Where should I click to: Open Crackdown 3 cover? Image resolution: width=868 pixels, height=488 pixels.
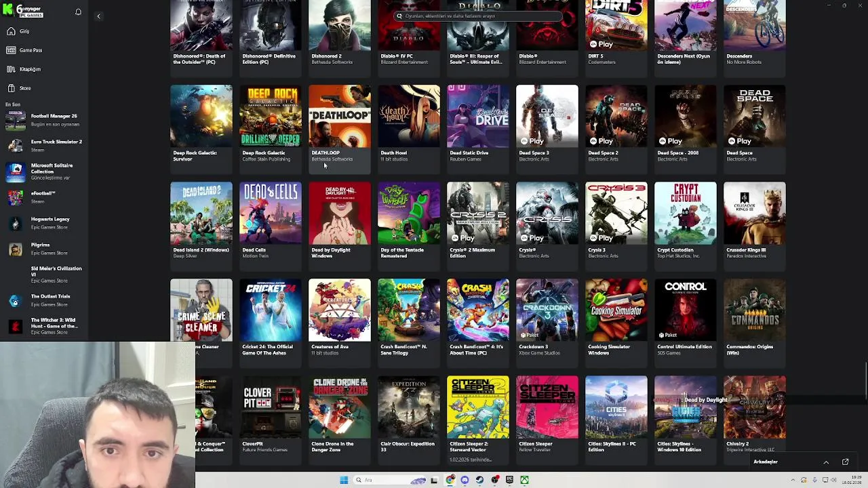click(547, 310)
